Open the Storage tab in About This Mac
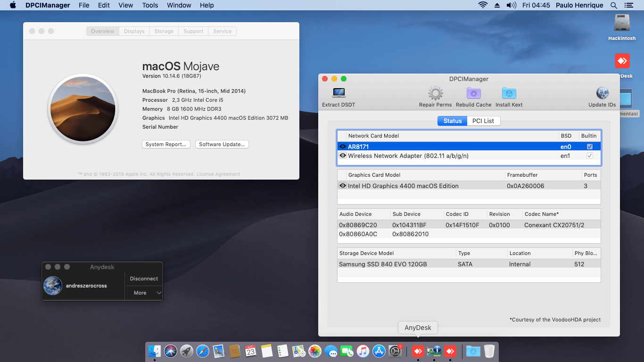The image size is (644, 362). (164, 31)
